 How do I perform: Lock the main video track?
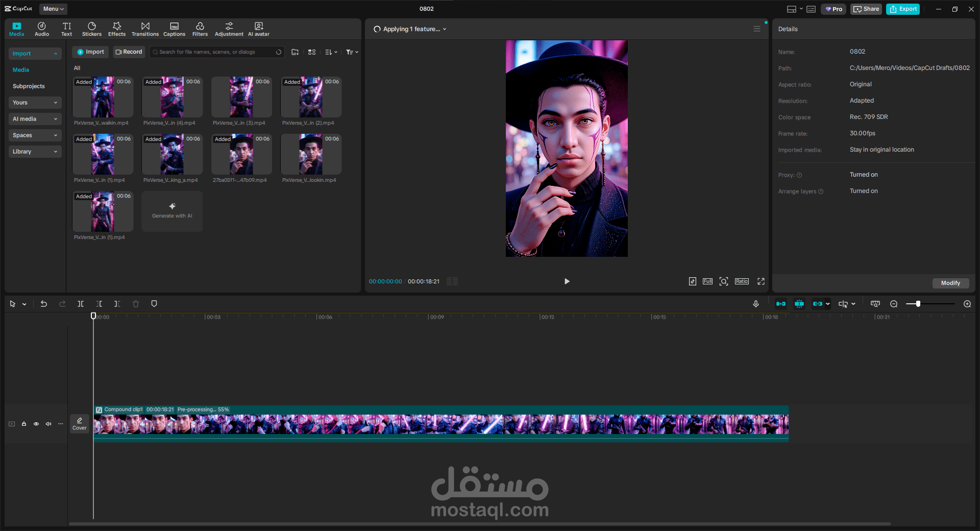click(x=23, y=424)
